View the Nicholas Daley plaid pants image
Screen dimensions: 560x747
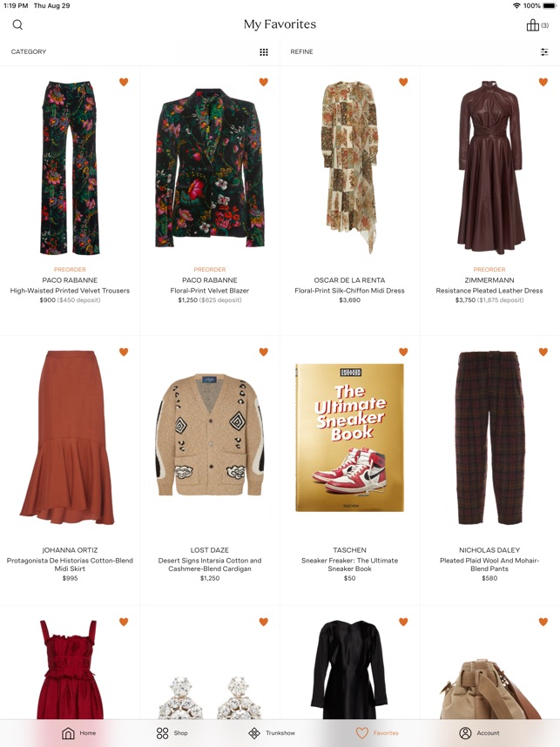click(x=489, y=437)
